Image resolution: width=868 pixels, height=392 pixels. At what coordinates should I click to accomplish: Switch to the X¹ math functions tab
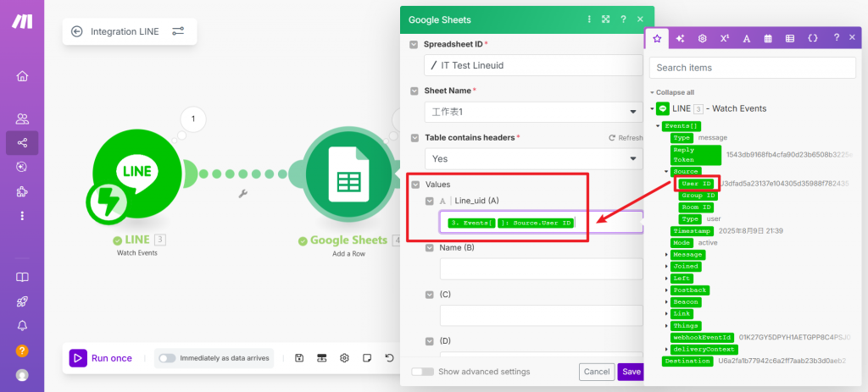tap(725, 38)
